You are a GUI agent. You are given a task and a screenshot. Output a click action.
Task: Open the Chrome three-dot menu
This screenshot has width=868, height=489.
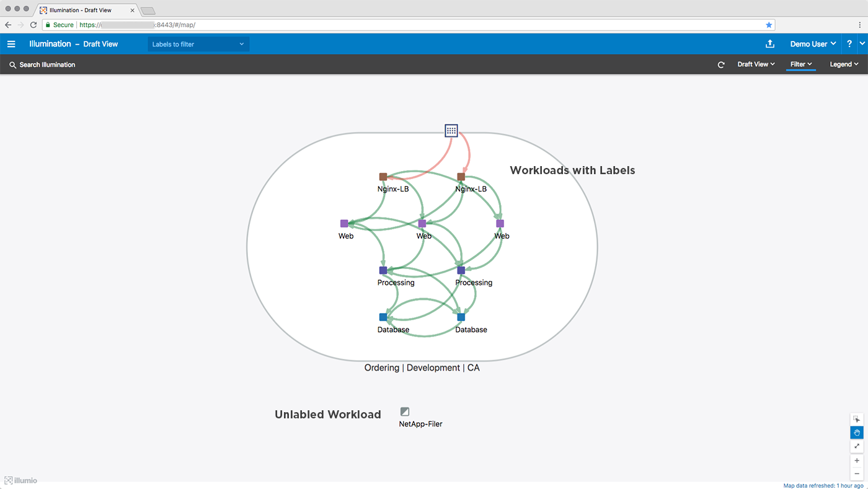860,25
